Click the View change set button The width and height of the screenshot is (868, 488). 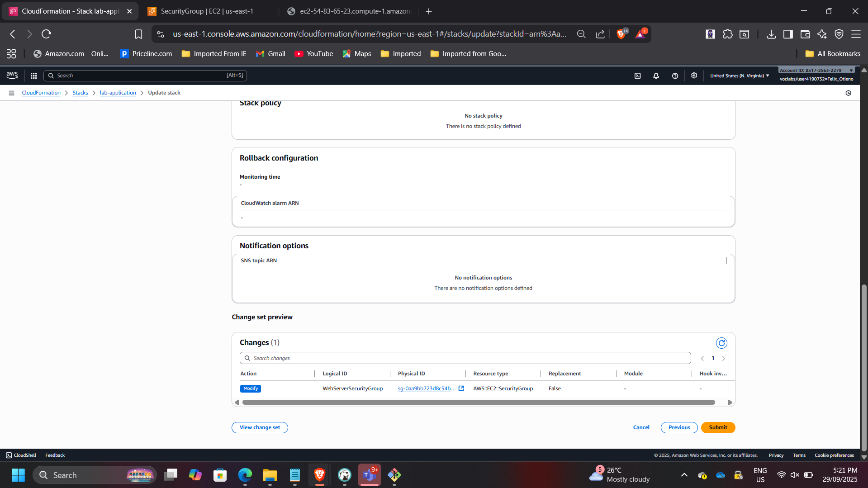(260, 427)
